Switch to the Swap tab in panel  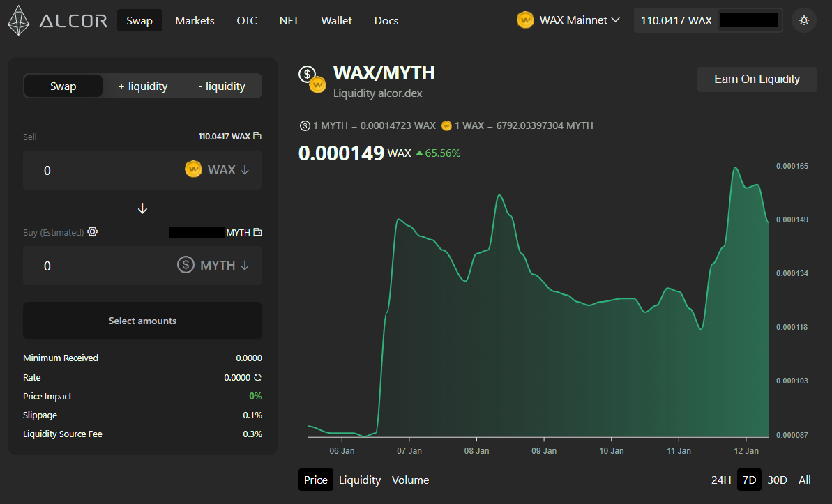click(x=63, y=86)
